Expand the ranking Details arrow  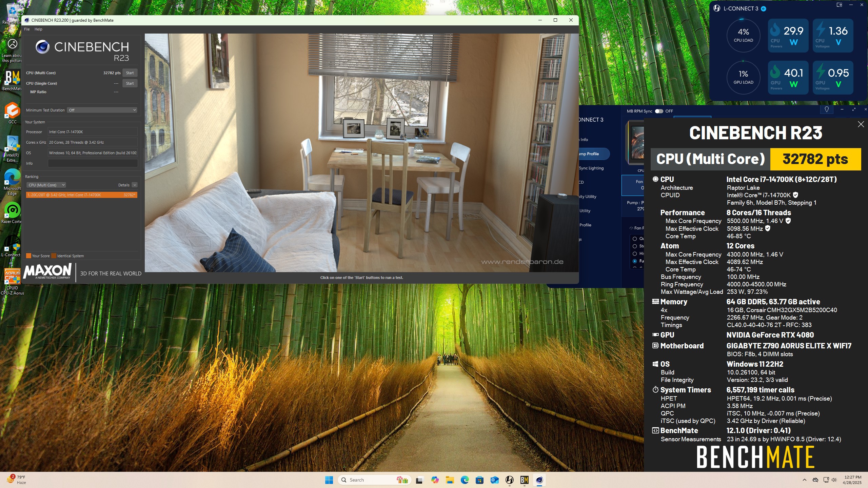135,185
